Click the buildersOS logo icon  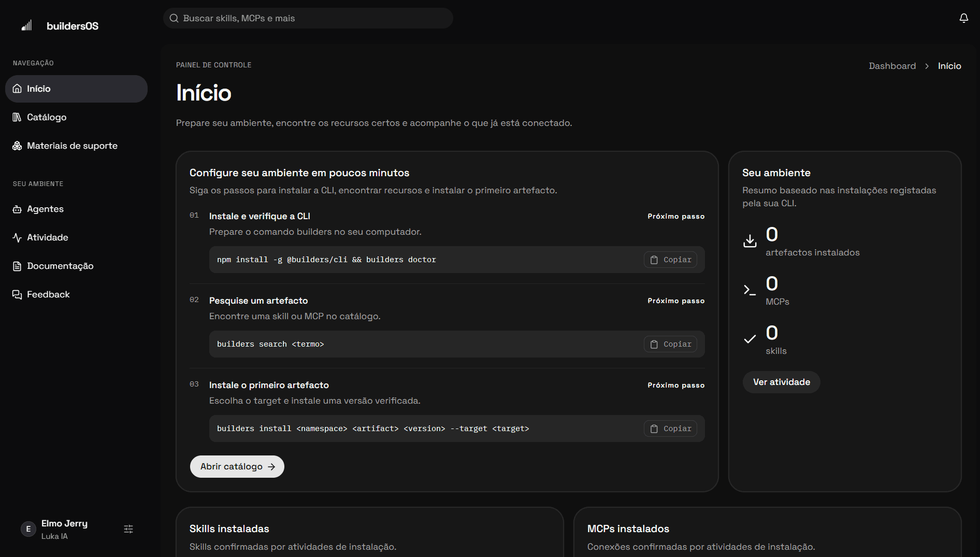26,25
